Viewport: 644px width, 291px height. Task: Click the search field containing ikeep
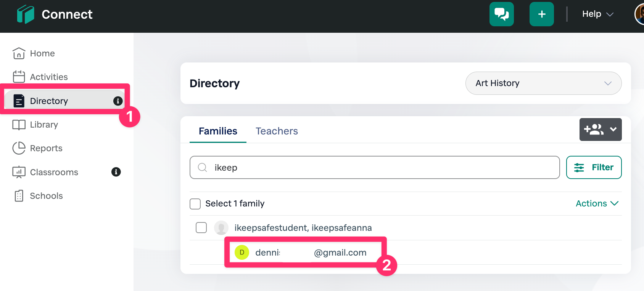click(x=374, y=167)
